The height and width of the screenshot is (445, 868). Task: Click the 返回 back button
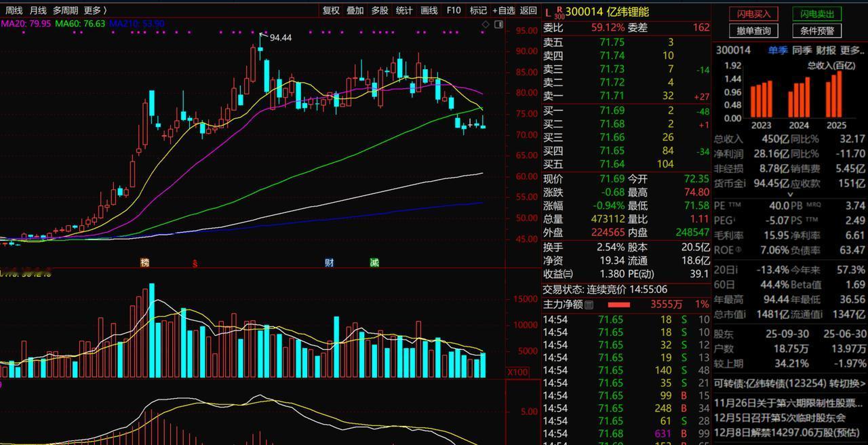528,10
